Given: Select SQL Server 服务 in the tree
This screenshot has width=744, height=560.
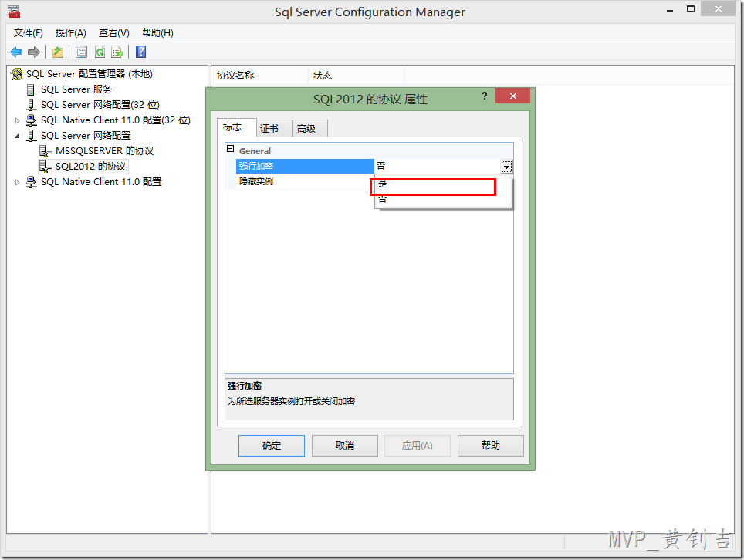Looking at the screenshot, I should 76,89.
